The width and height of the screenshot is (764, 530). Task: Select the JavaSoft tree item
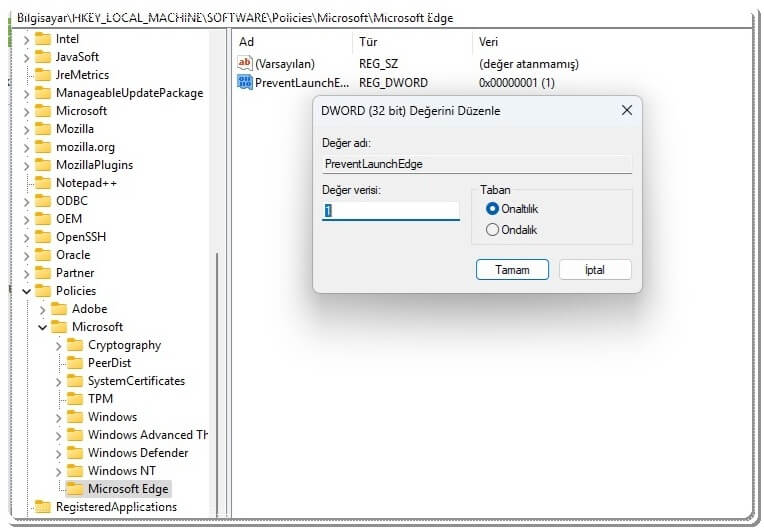[77, 57]
